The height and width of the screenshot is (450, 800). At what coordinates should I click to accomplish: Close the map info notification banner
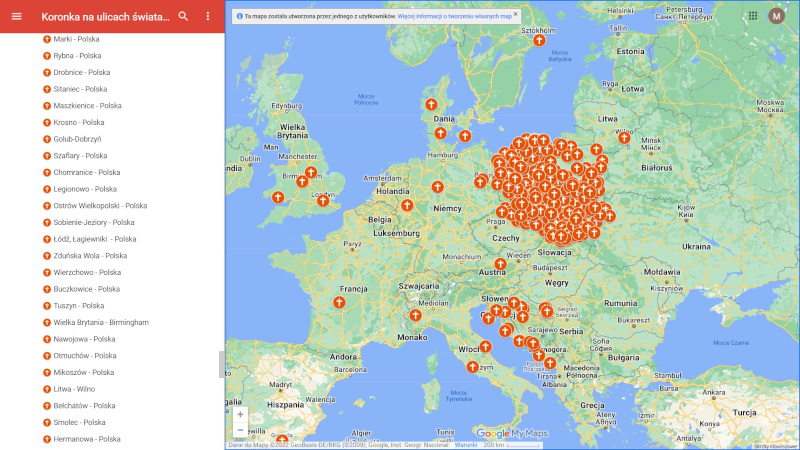(515, 14)
